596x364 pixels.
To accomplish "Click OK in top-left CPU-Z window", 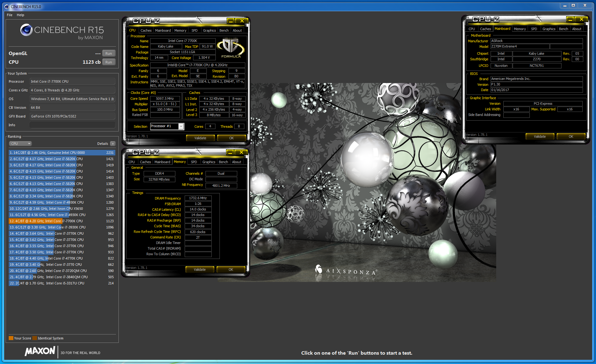I will 231,138.
